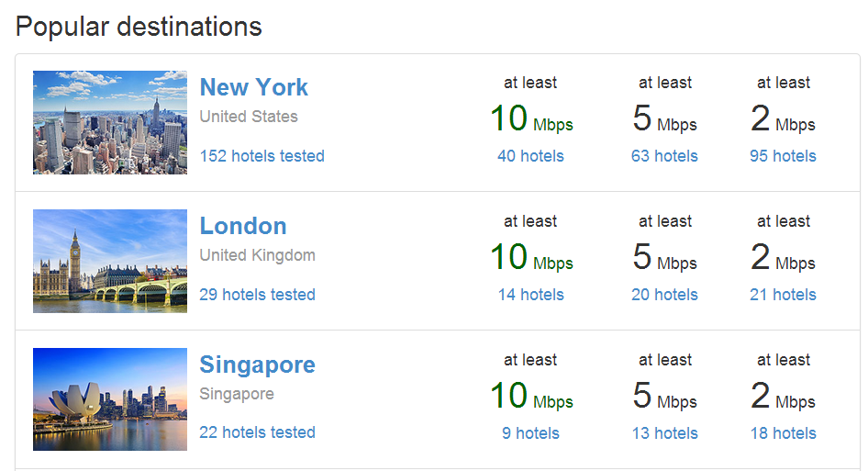
Task: Click the green 10 Mbps figure for New York
Action: [530, 119]
